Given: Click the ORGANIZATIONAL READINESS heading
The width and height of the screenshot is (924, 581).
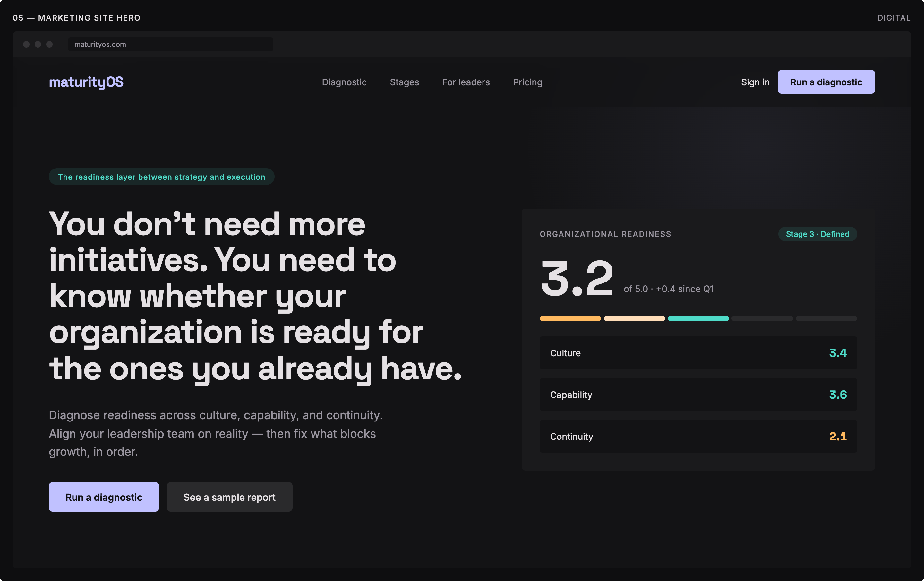Looking at the screenshot, I should (x=605, y=234).
